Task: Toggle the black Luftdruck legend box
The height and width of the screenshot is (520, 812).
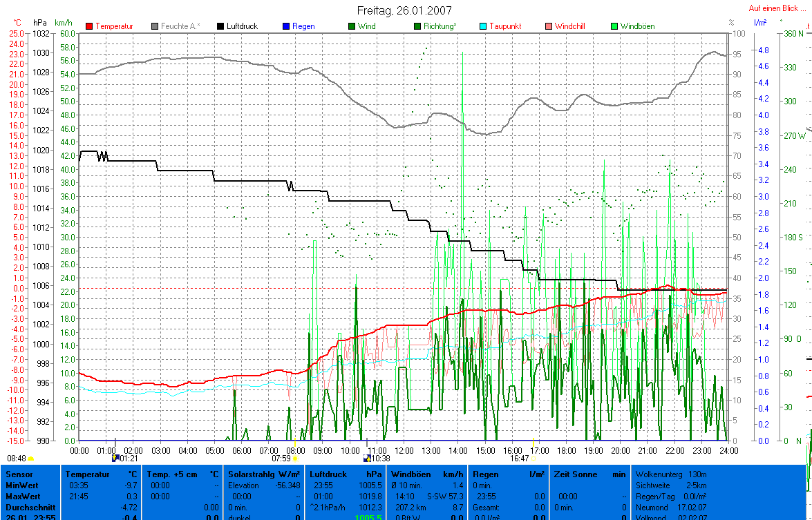Action: pos(221,26)
